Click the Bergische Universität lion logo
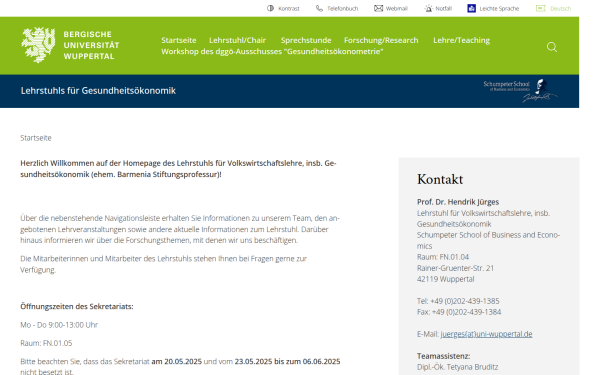Image resolution: width=600 pixels, height=375 pixels. click(38, 45)
